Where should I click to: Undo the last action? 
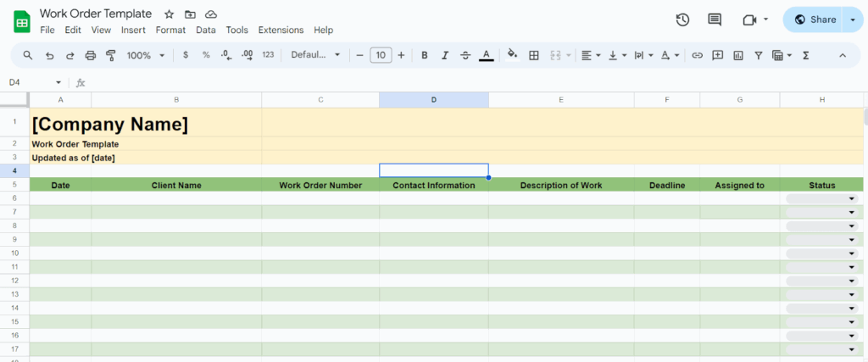50,55
